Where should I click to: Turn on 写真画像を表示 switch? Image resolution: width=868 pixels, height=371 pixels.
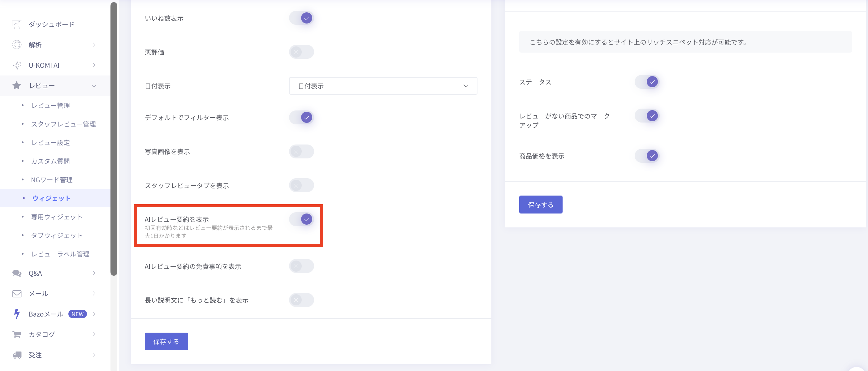pyautogui.click(x=302, y=152)
